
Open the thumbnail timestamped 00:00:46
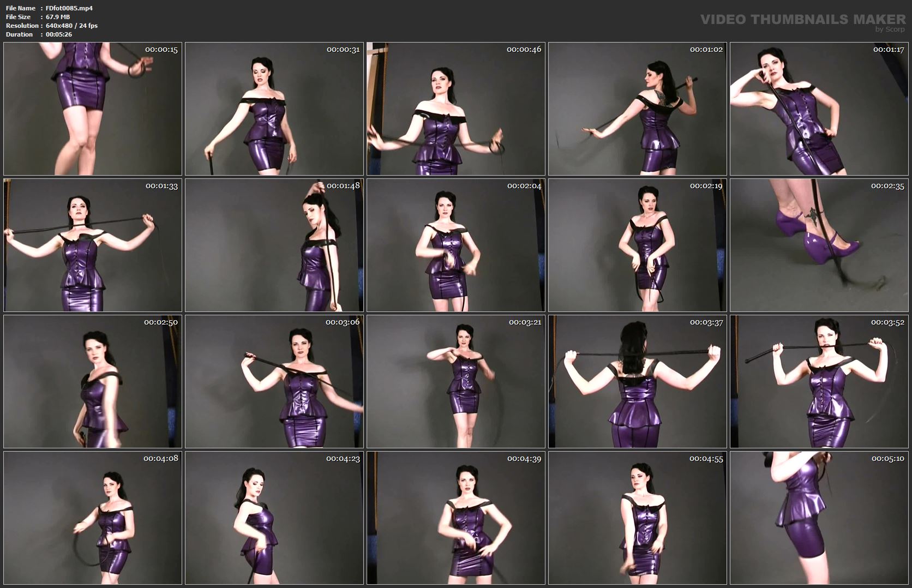click(456, 109)
